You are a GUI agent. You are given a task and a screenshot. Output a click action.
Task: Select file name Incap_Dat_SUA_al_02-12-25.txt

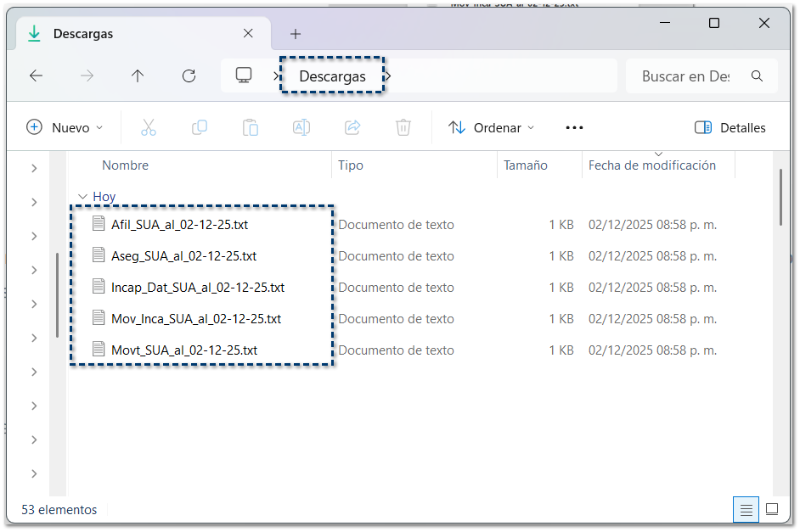tap(198, 288)
